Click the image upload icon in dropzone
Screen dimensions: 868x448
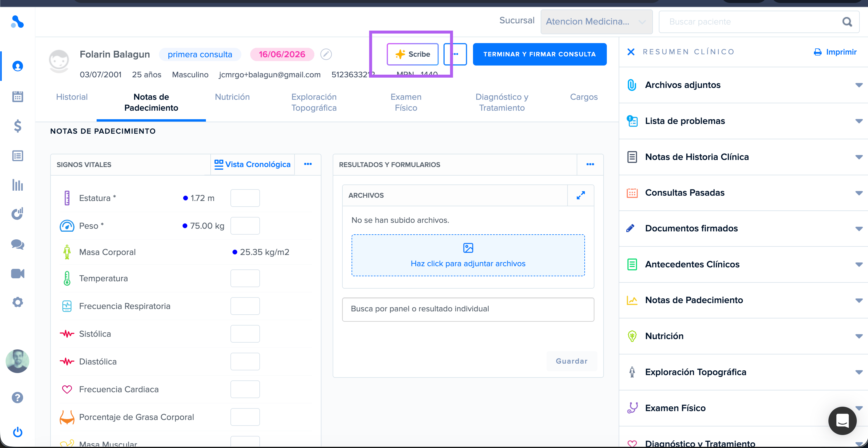[468, 248]
